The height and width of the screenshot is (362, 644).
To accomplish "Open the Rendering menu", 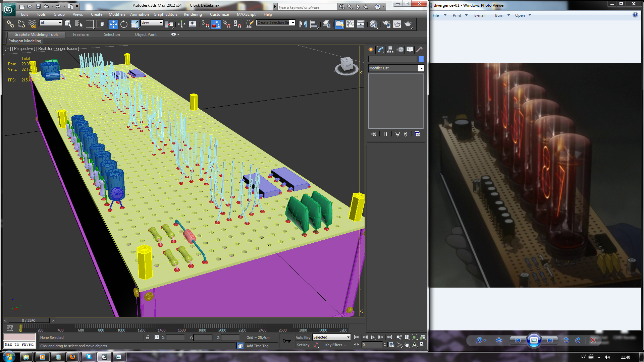I will coord(193,14).
